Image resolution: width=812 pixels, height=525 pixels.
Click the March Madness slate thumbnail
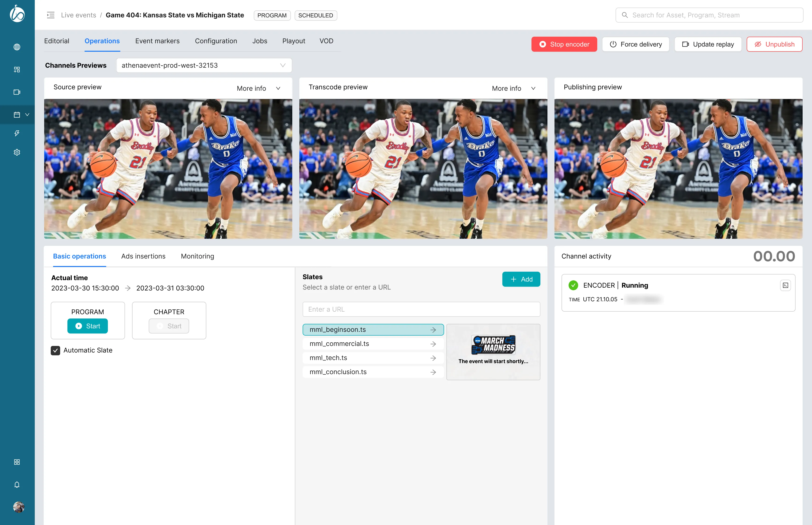pos(493,352)
